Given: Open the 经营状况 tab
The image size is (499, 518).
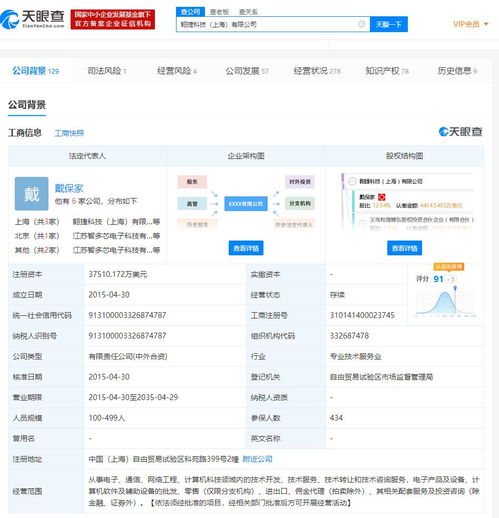Looking at the screenshot, I should 317,71.
